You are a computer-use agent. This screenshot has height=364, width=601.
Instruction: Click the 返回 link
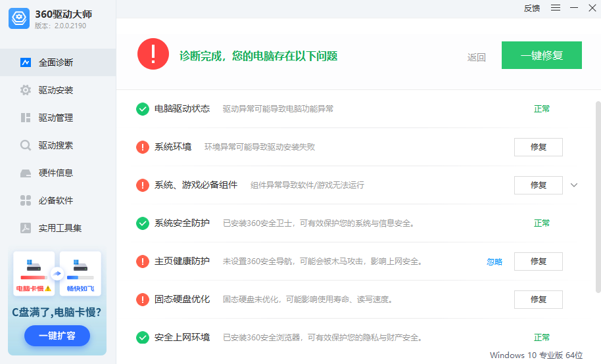(477, 57)
